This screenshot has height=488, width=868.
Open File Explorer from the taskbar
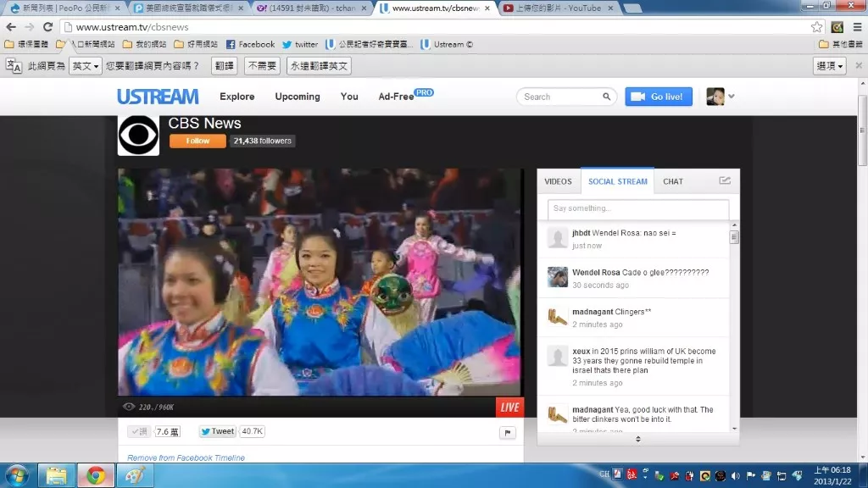56,476
